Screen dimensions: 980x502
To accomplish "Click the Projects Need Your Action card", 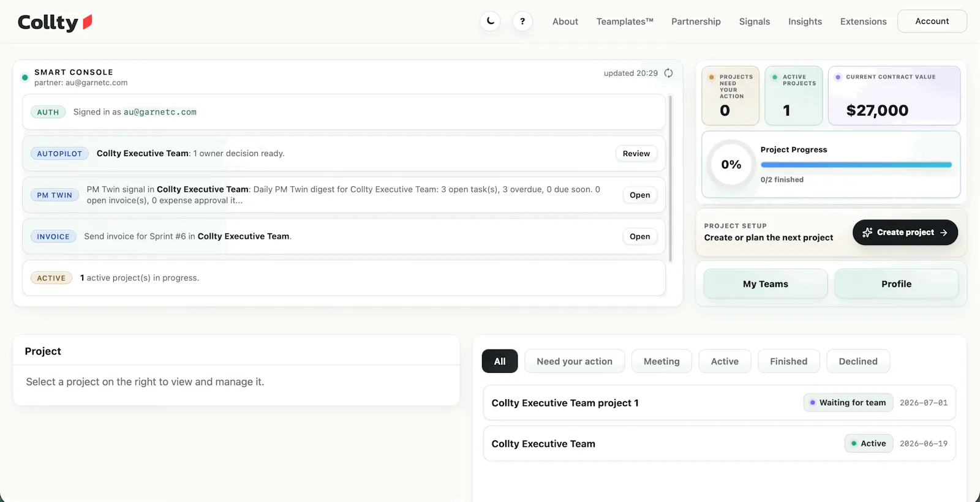I will coord(730,96).
